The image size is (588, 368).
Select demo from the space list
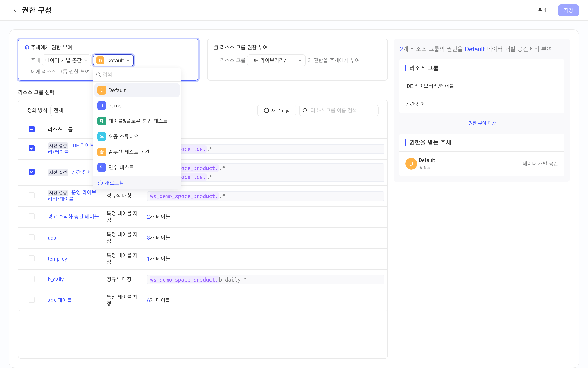point(137,106)
